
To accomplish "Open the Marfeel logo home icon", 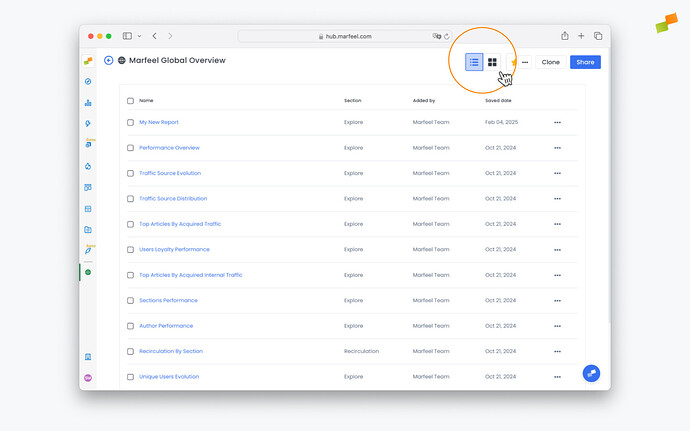I will click(x=88, y=61).
